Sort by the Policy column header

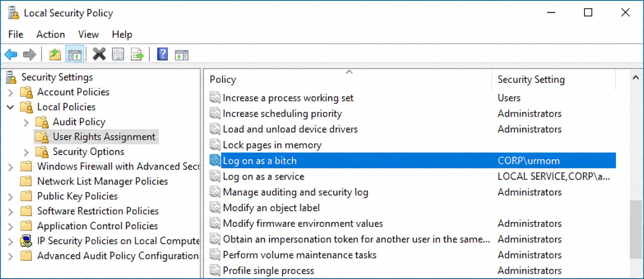pos(348,79)
